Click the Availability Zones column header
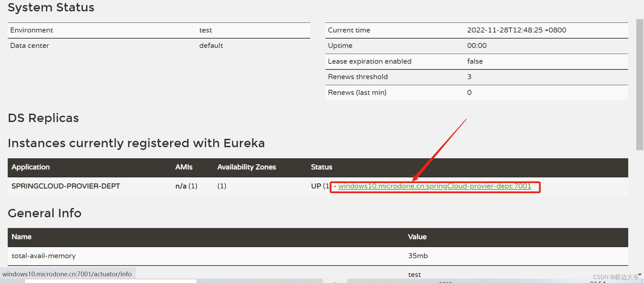Screen dimensions: 644x283 [247, 167]
